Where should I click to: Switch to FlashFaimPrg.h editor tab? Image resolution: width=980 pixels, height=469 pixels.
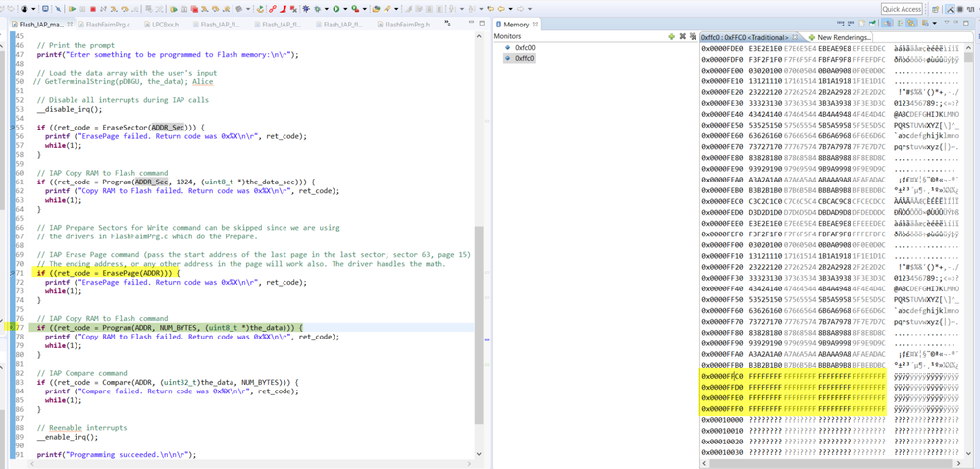pyautogui.click(x=402, y=25)
